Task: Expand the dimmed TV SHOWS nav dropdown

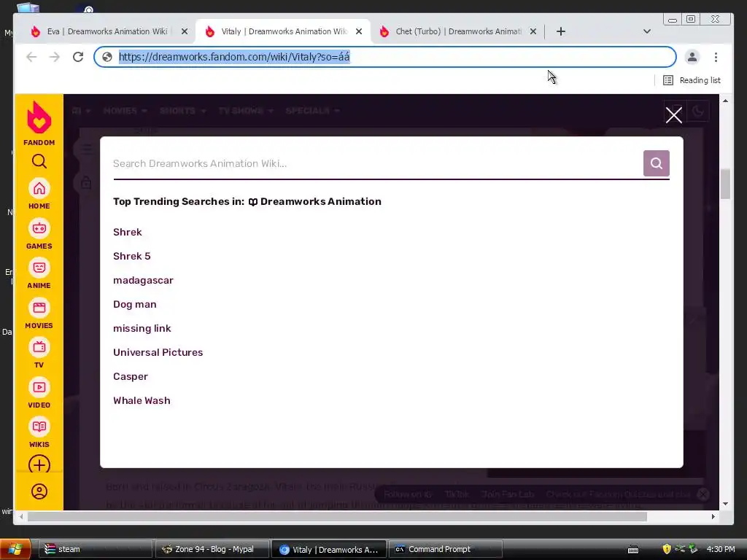Action: click(246, 111)
